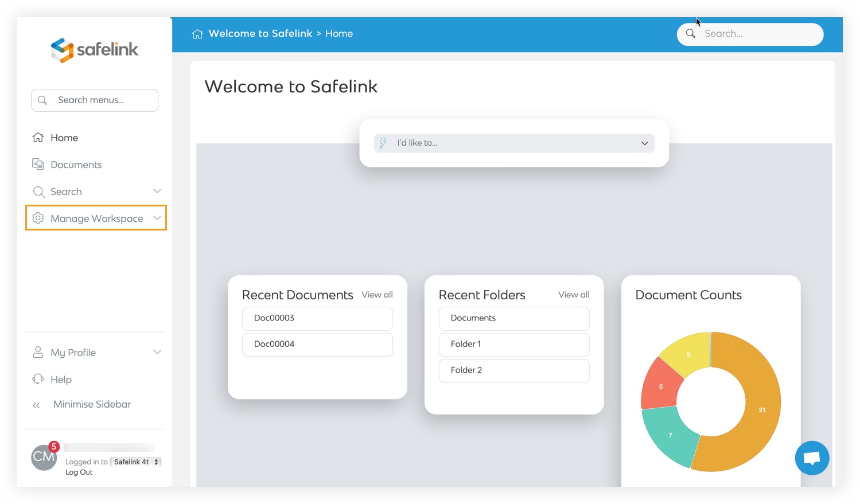The height and width of the screenshot is (504, 860).
Task: Click the Home breadcrumb
Action: point(339,34)
